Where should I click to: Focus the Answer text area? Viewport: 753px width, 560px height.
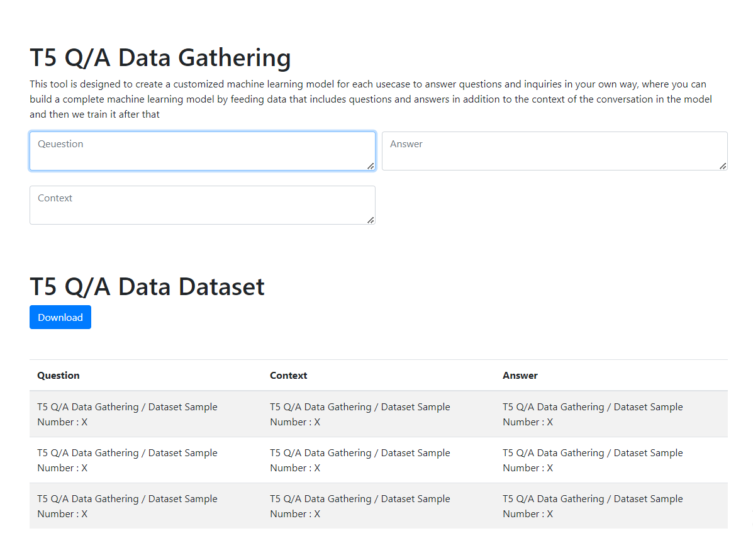click(554, 151)
